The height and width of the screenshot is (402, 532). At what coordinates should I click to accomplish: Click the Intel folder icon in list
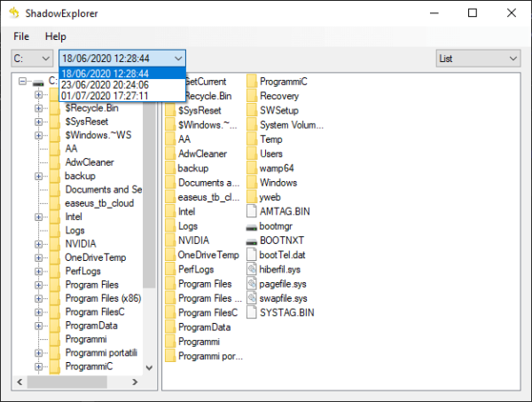tap(170, 211)
